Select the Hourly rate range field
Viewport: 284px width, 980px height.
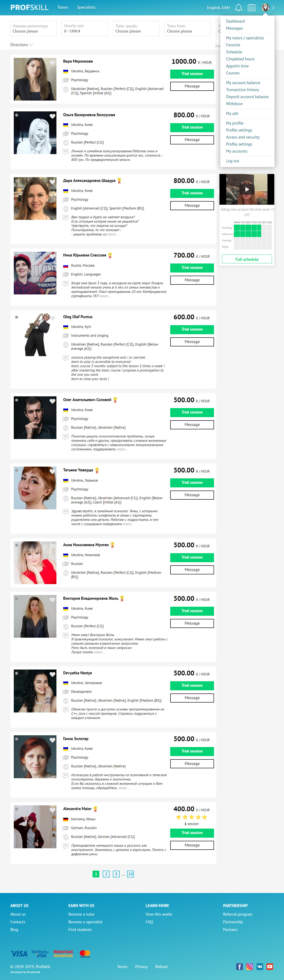click(x=85, y=28)
